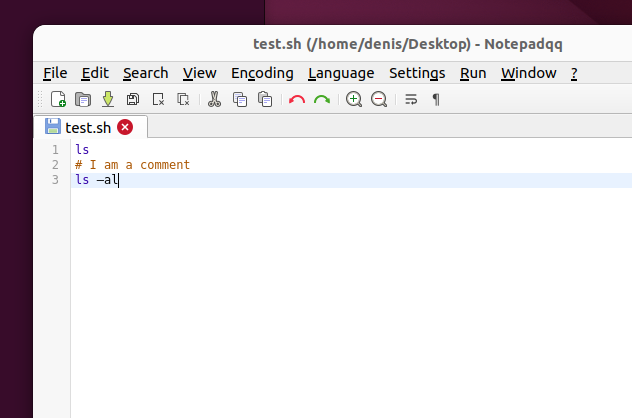632x418 pixels.
Task: Click the '# I am a comment' line
Action: [132, 165]
